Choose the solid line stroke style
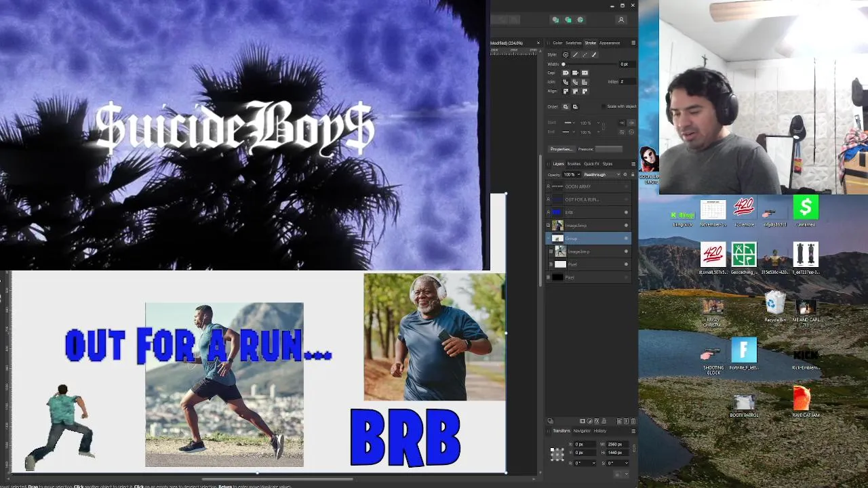868x488 pixels. click(x=575, y=55)
